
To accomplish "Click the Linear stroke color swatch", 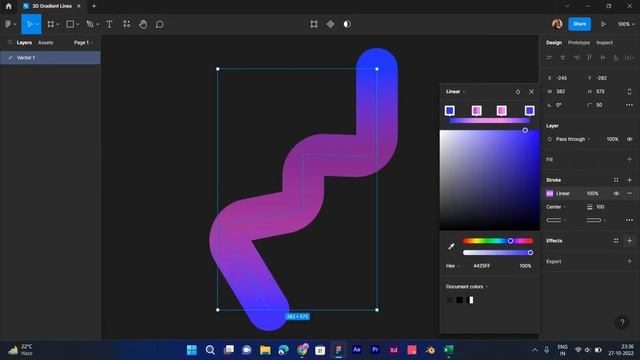I will click(549, 193).
